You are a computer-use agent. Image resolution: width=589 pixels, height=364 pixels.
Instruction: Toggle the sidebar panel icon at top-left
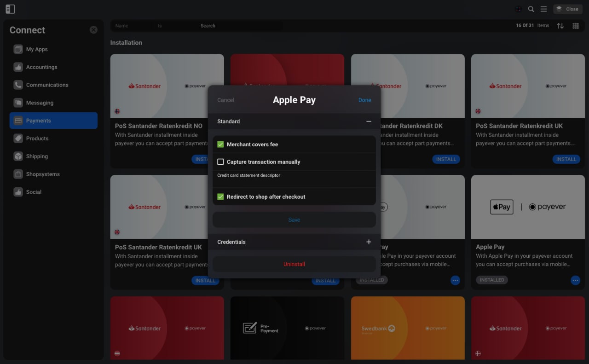(10, 9)
